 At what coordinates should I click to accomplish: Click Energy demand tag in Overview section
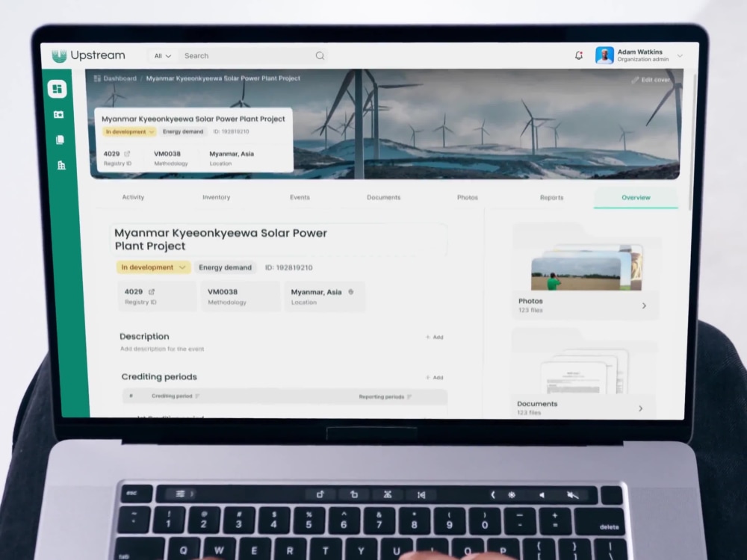(225, 267)
